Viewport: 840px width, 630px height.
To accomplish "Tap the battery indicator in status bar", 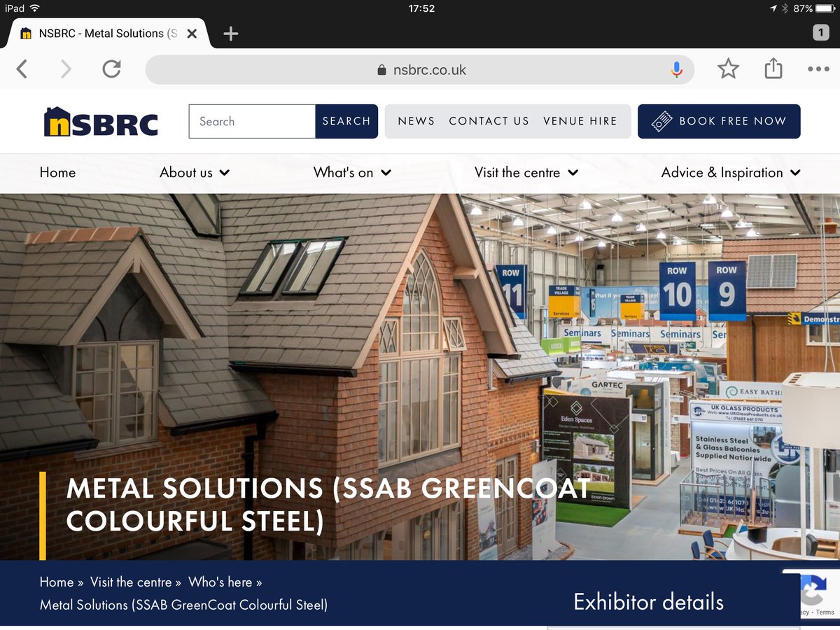I will (x=826, y=8).
